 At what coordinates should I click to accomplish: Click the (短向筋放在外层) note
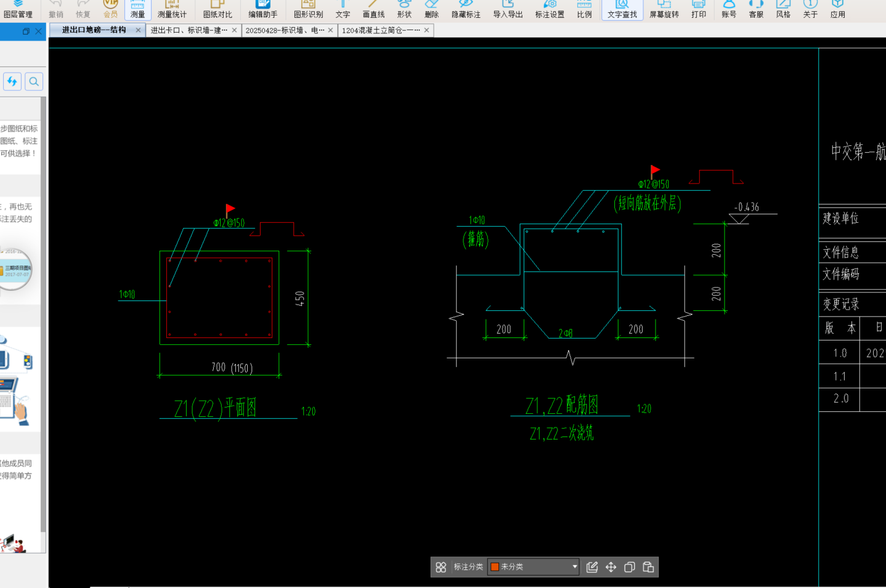coord(647,203)
